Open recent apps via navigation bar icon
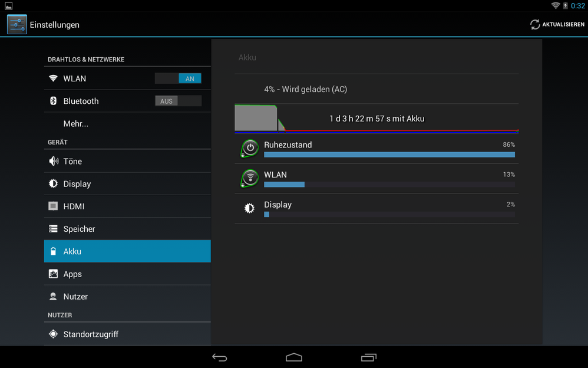588x368 pixels. pyautogui.click(x=369, y=357)
